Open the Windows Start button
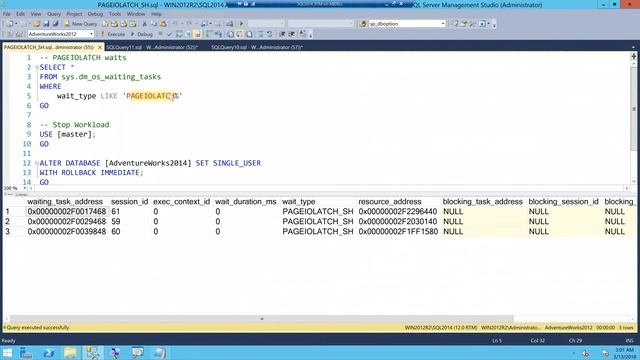This screenshot has height=360, width=640. 7,353
